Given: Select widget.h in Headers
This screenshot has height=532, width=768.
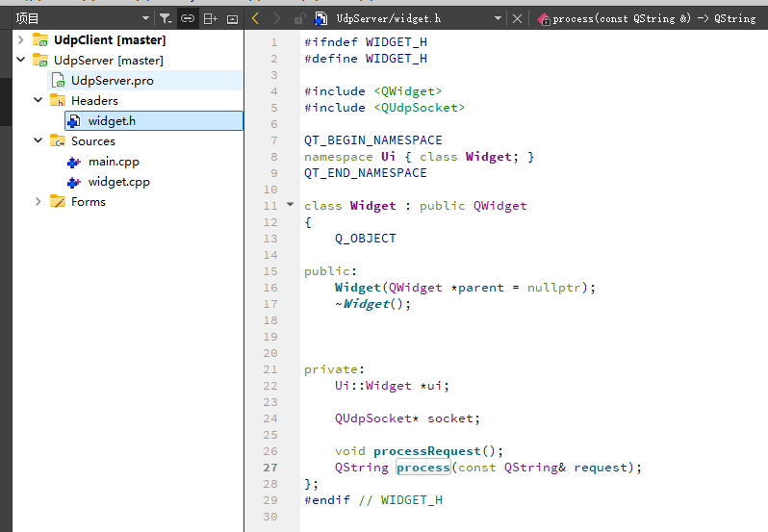Looking at the screenshot, I should 112,120.
